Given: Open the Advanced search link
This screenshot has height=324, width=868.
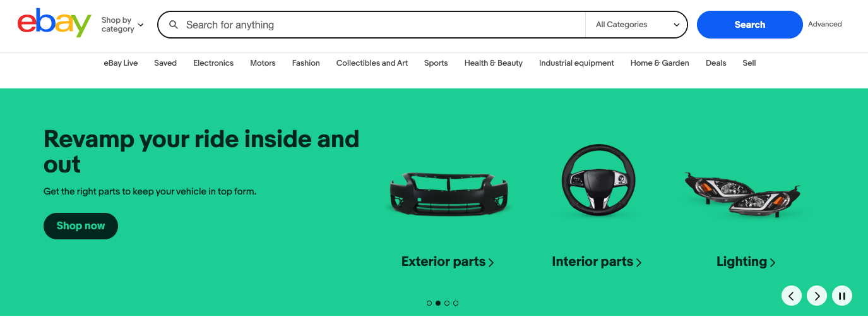Looking at the screenshot, I should 825,25.
